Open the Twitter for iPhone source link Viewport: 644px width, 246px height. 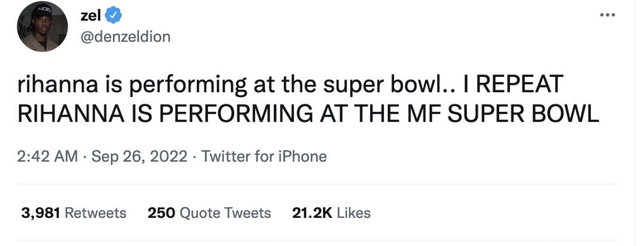point(264,157)
